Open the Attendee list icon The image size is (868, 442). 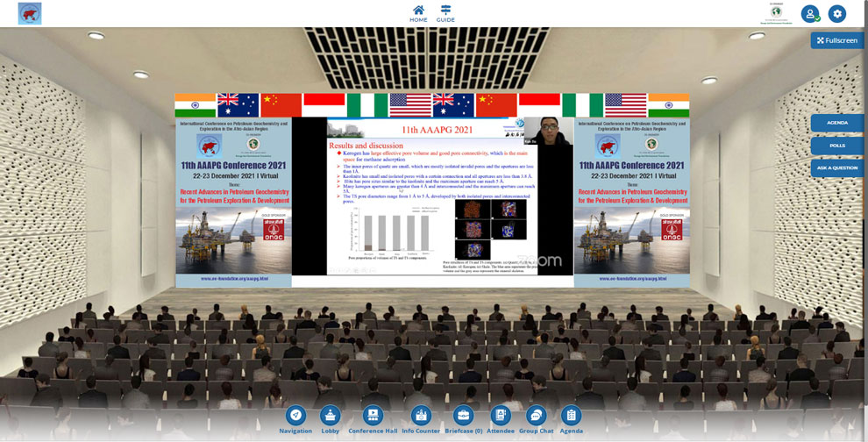click(501, 415)
